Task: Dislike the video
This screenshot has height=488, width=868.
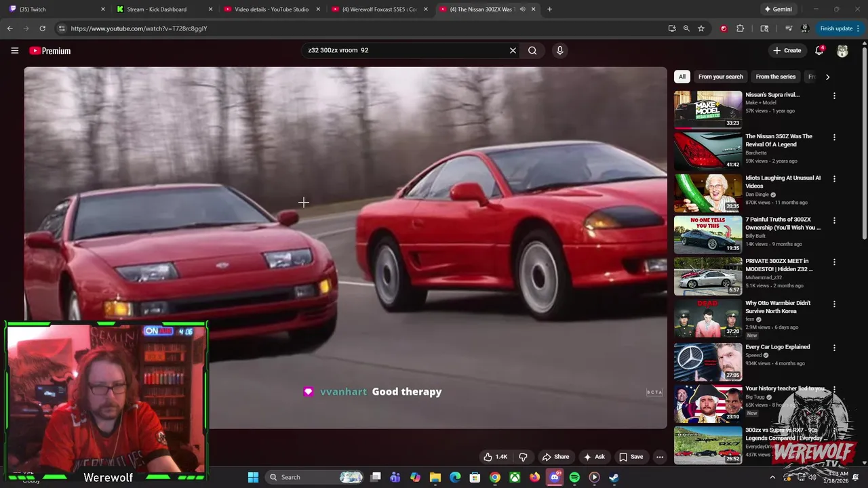Action: 523,457
